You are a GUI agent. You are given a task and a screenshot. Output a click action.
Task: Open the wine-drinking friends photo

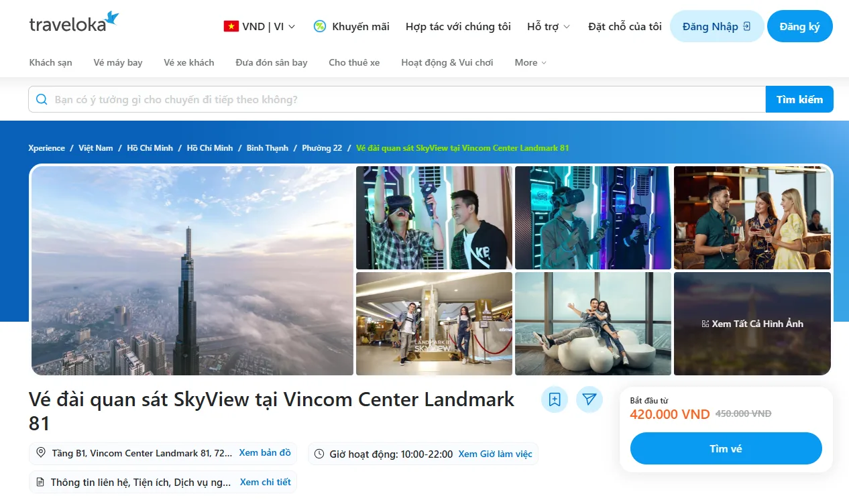click(752, 218)
